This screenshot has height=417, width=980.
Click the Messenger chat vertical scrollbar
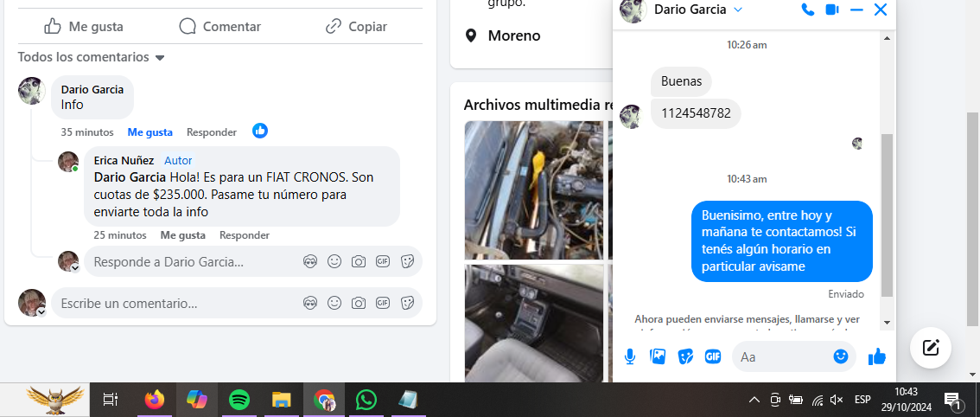tap(887, 216)
